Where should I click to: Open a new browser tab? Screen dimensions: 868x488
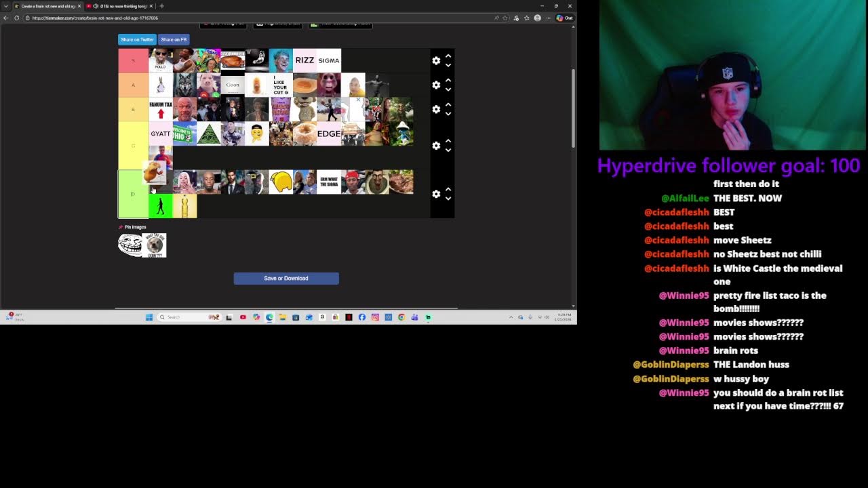click(161, 6)
